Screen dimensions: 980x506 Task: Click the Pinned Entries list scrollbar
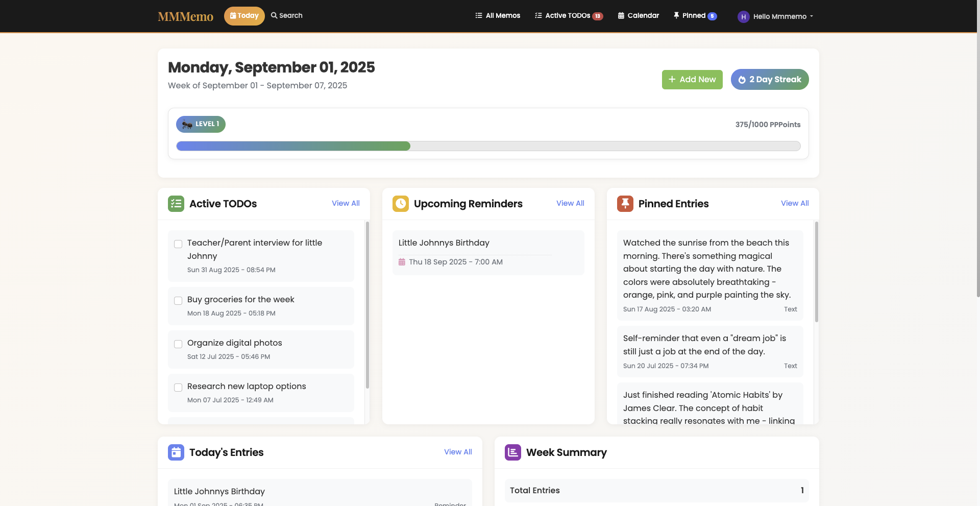pyautogui.click(x=817, y=272)
